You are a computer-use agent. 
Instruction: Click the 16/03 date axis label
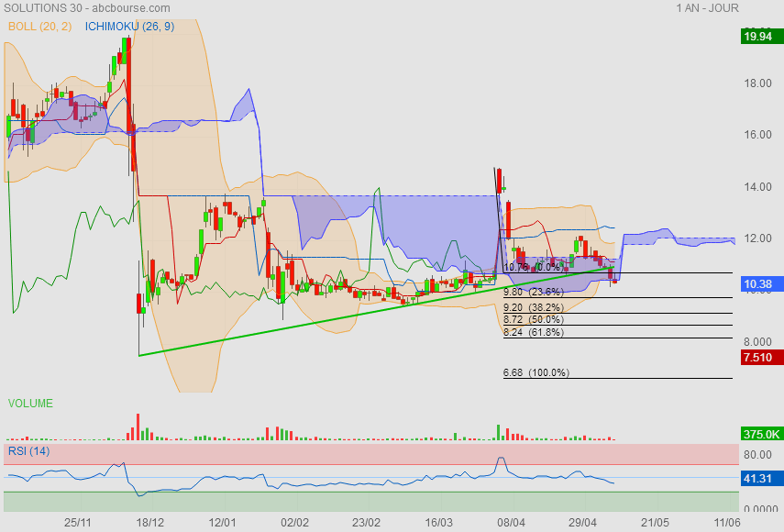438,523
